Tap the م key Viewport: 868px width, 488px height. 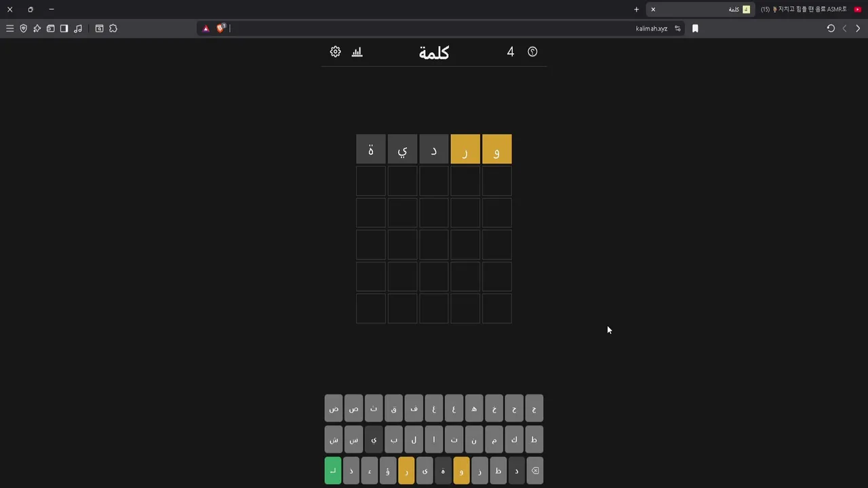click(494, 440)
